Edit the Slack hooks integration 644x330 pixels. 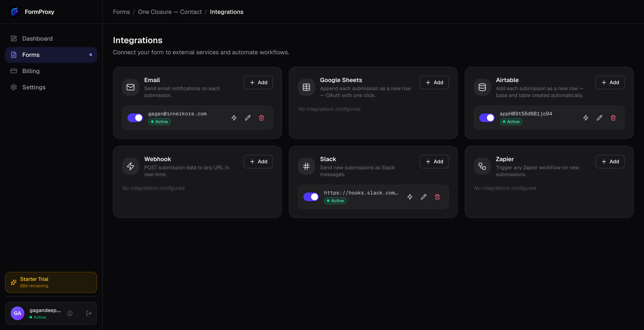[424, 197]
